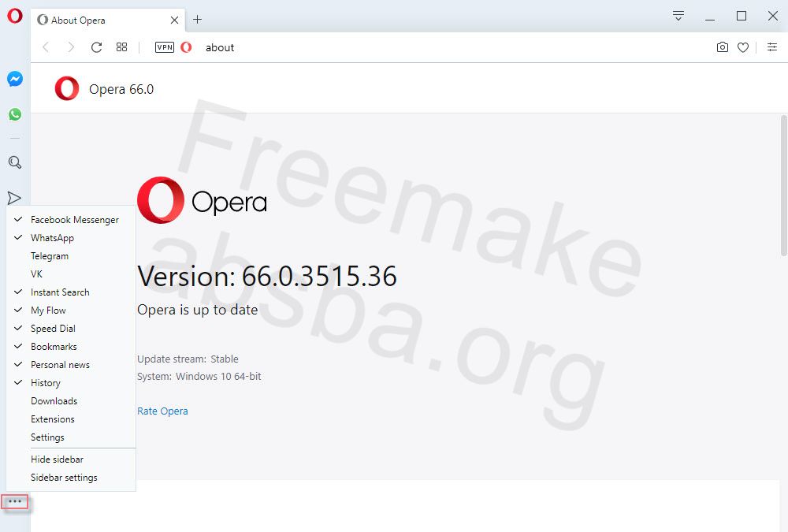The image size is (788, 532).
Task: Open Facebook Messenger in the sidebar
Action: [x=14, y=79]
